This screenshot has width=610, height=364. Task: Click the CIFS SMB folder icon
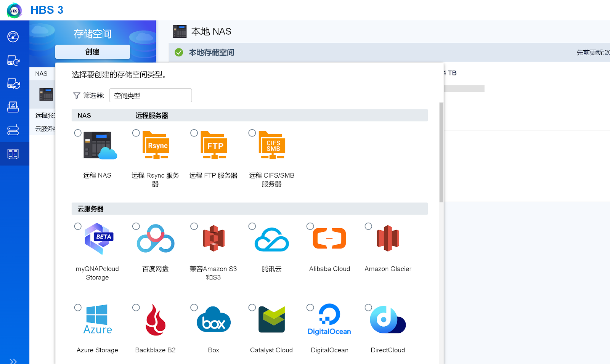(272, 145)
